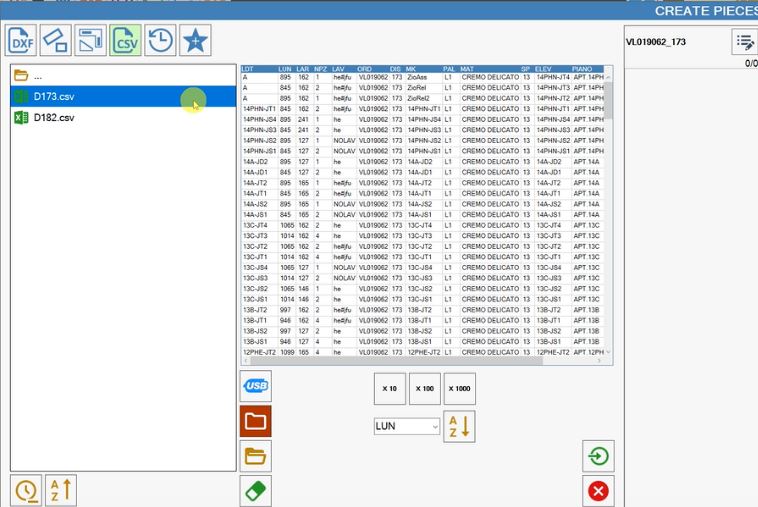Sort file list A-Z ascending

click(x=61, y=491)
